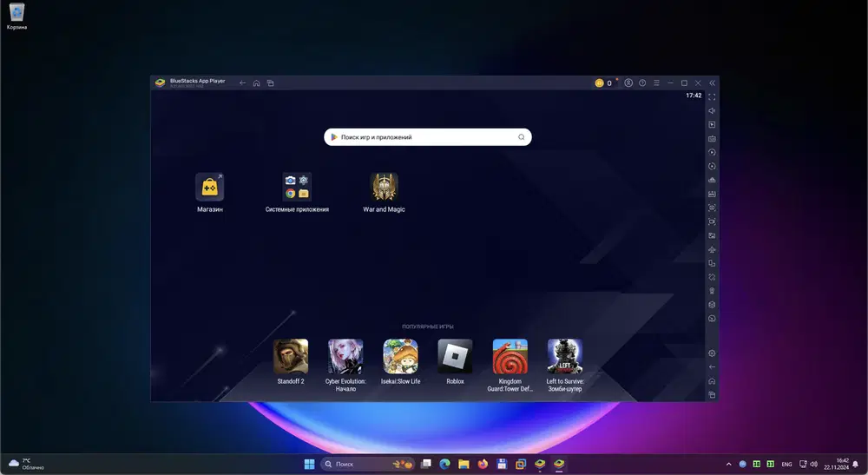Open the multi-instance manager layers icon
Screen dimensions: 868x475
712,305
